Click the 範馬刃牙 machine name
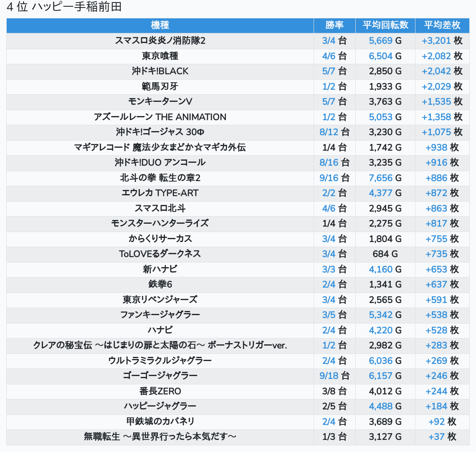This screenshot has width=476, height=452. (x=160, y=86)
